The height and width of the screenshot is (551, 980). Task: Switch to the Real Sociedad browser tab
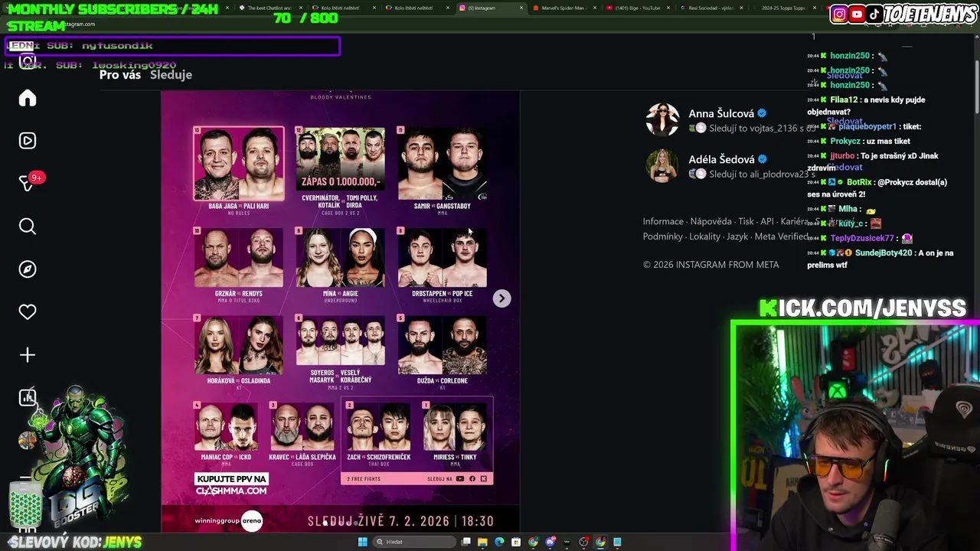(x=710, y=8)
